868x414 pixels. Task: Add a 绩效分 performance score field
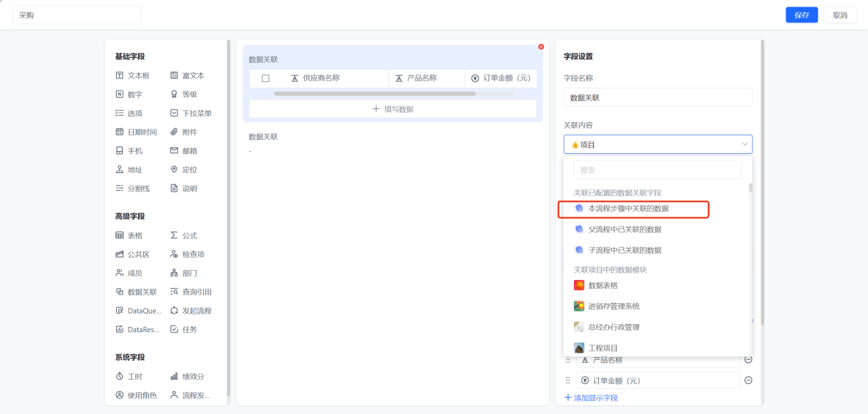click(x=188, y=376)
